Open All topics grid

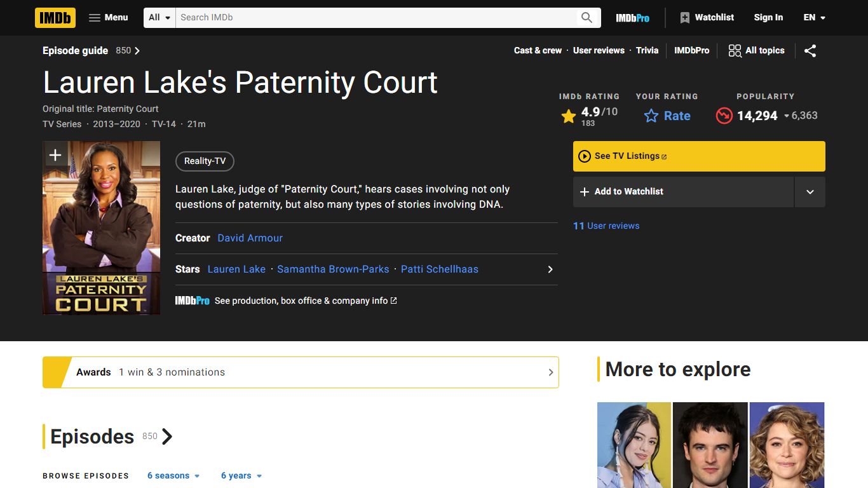756,51
